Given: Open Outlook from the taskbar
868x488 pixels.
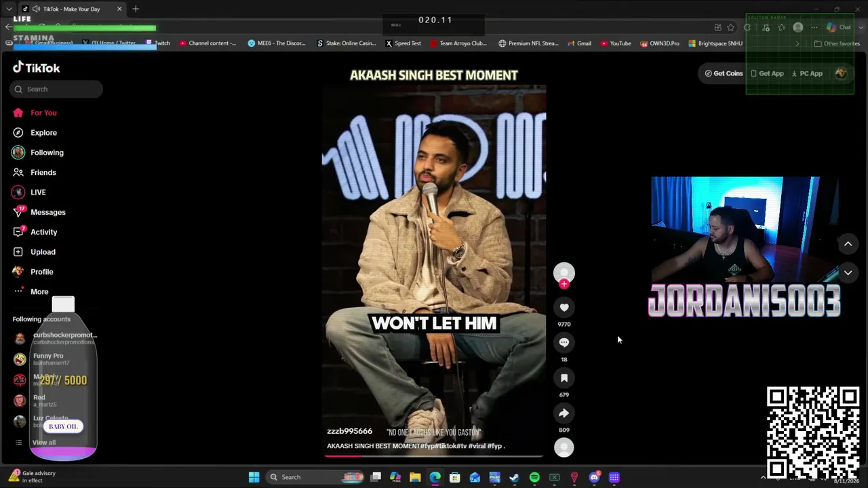Looking at the screenshot, I should (x=475, y=477).
